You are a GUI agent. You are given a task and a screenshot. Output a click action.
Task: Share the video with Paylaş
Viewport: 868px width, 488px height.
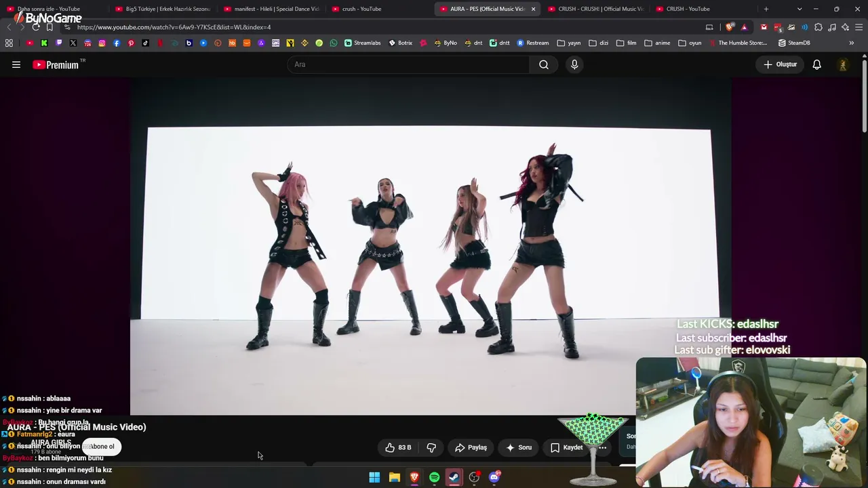click(471, 447)
